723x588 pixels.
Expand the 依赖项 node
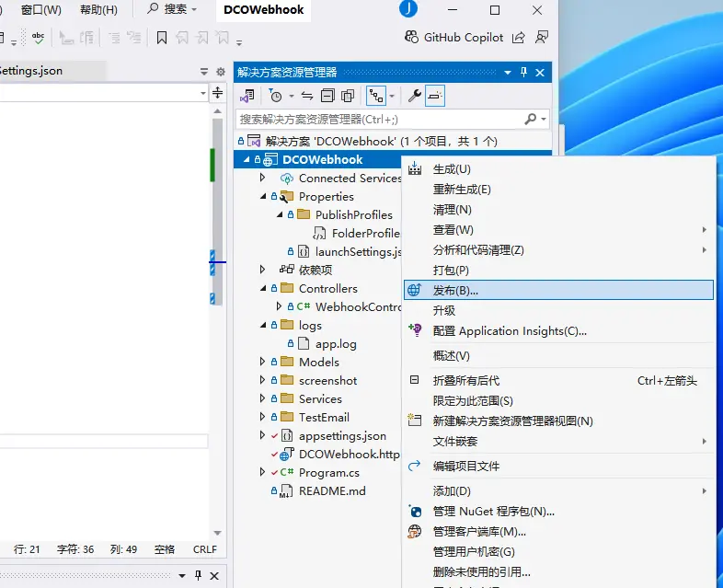click(262, 270)
